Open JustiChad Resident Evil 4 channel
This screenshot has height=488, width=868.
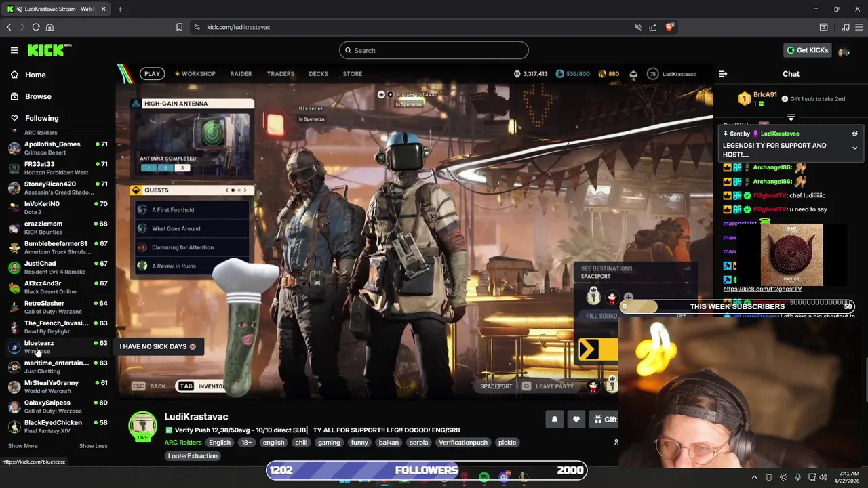point(58,267)
